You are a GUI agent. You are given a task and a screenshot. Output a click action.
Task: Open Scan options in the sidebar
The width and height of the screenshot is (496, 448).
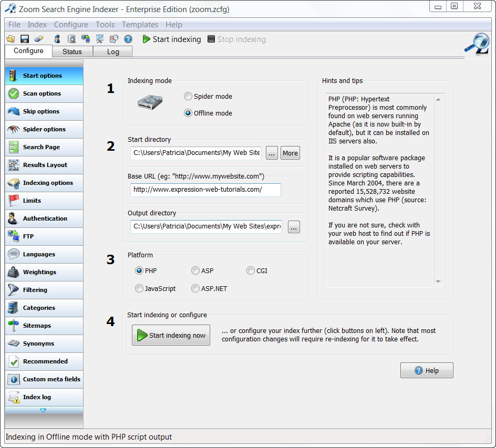(x=44, y=93)
